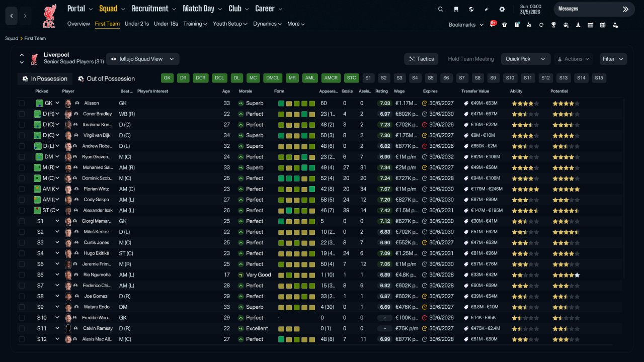
Task: Click the pitch role icon in Alisson's row
Action: [x=39, y=103]
